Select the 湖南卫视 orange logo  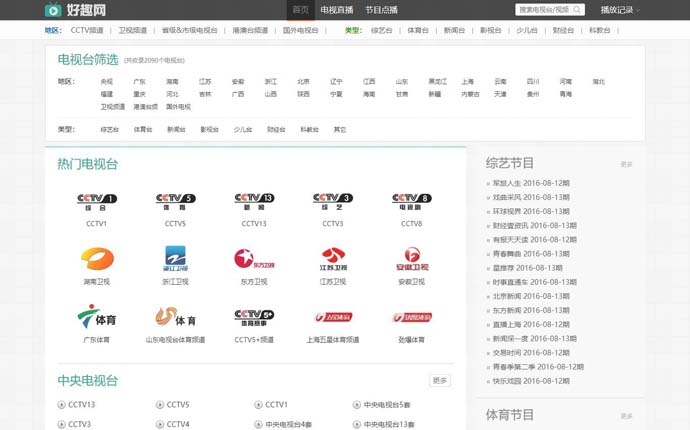click(97, 259)
